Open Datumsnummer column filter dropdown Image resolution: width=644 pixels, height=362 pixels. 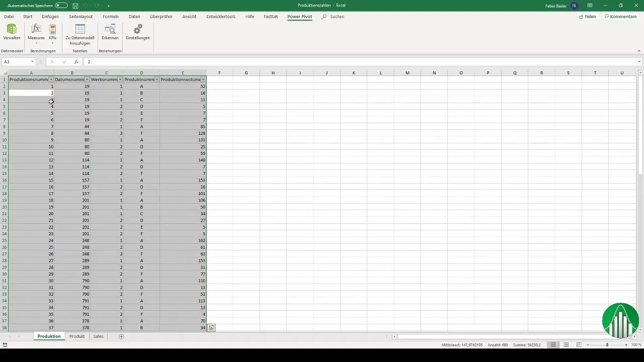87,79
